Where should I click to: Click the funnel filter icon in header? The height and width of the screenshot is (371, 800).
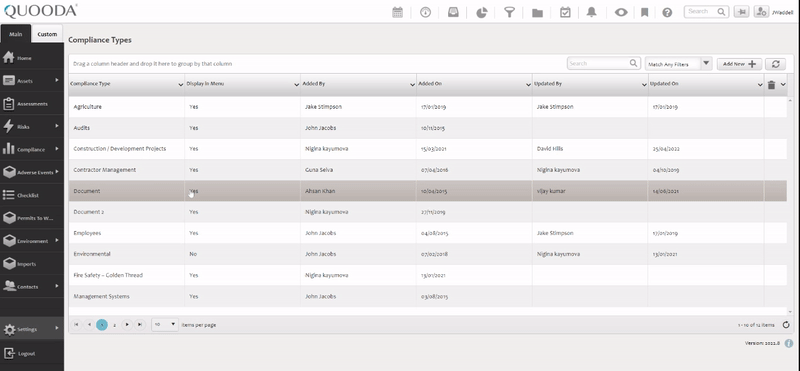(x=509, y=12)
